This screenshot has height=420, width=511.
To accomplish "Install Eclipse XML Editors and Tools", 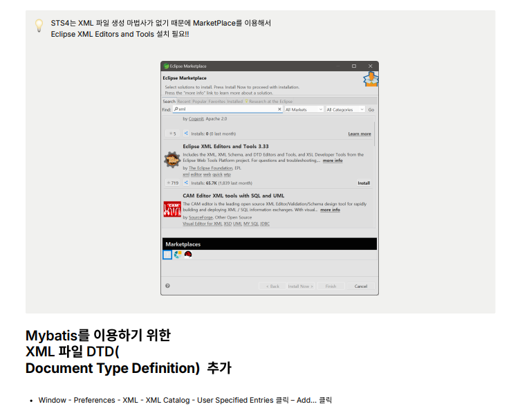I will pos(364,183).
